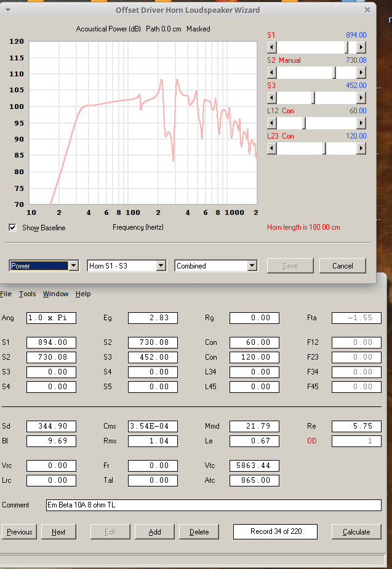
Task: Click the Delete record button
Action: tap(199, 532)
